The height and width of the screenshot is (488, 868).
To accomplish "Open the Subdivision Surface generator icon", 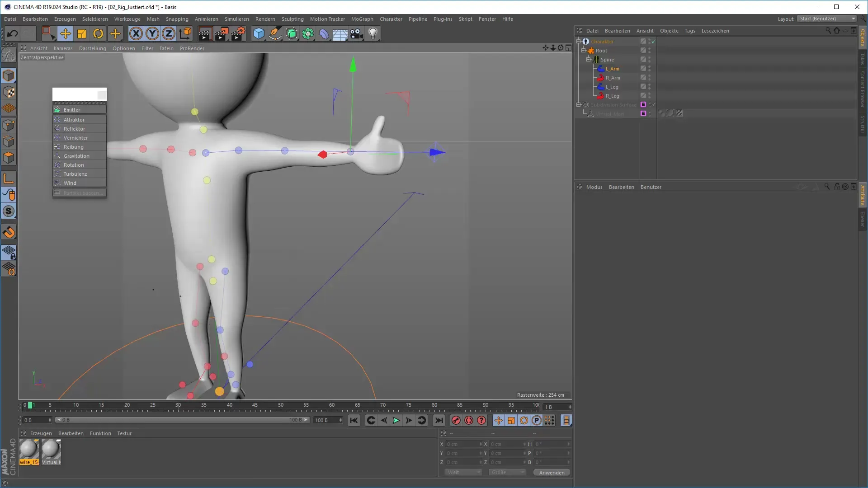I will click(292, 33).
